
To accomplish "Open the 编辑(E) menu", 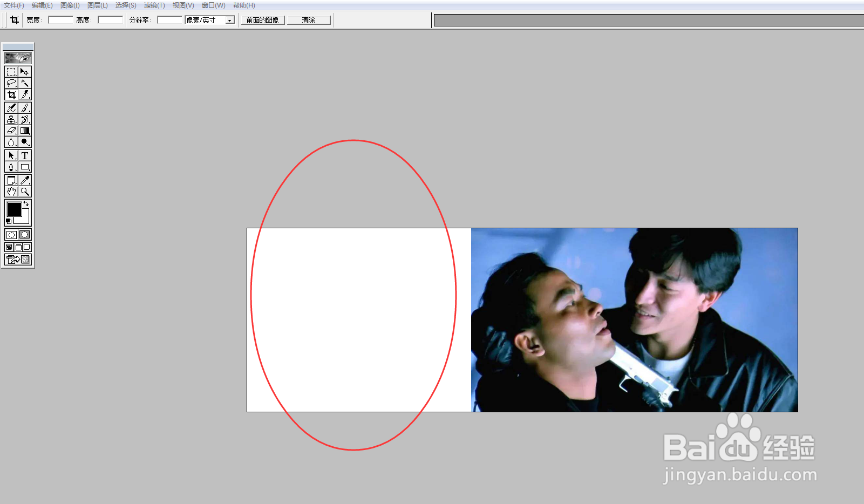I will tap(42, 5).
